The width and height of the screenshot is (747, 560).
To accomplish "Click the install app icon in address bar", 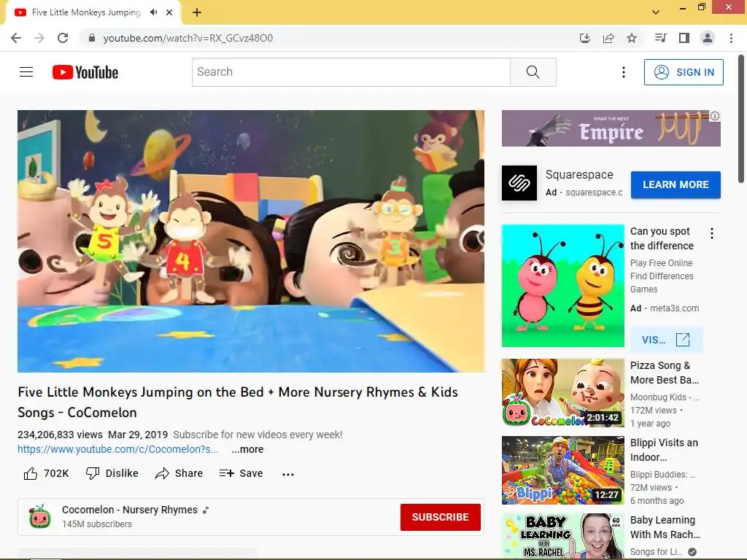I will tap(585, 38).
